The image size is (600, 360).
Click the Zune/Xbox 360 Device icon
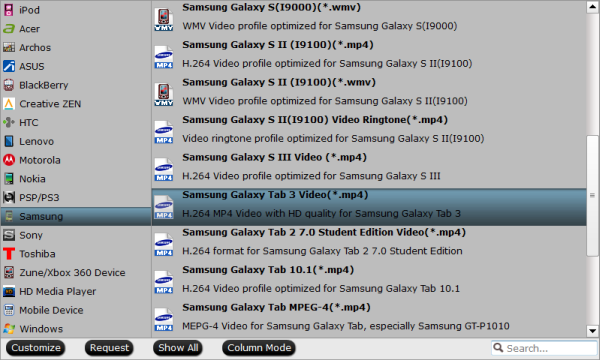(x=9, y=272)
